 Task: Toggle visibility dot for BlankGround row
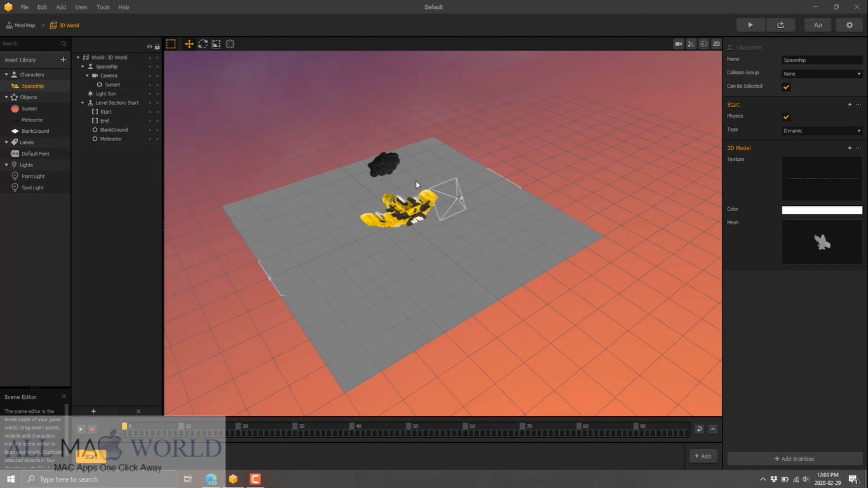coord(150,130)
